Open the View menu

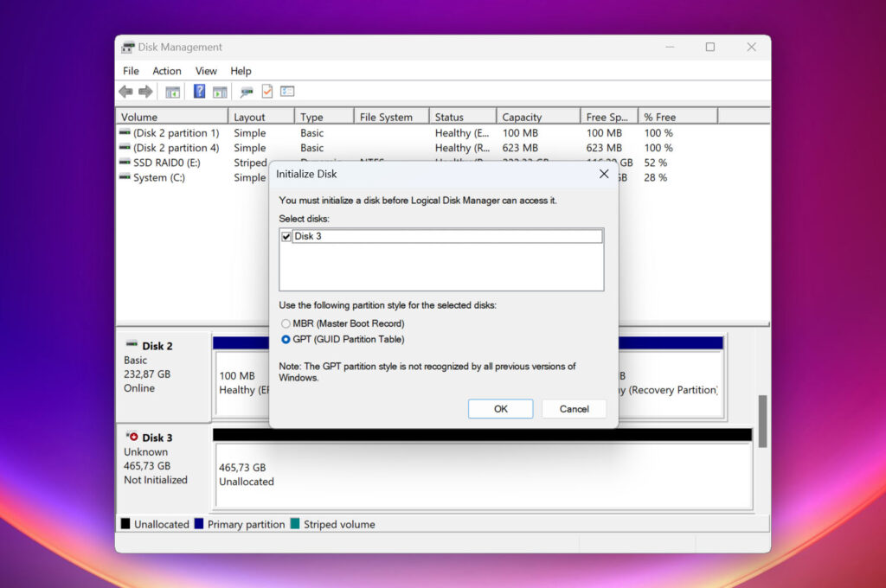pos(206,71)
